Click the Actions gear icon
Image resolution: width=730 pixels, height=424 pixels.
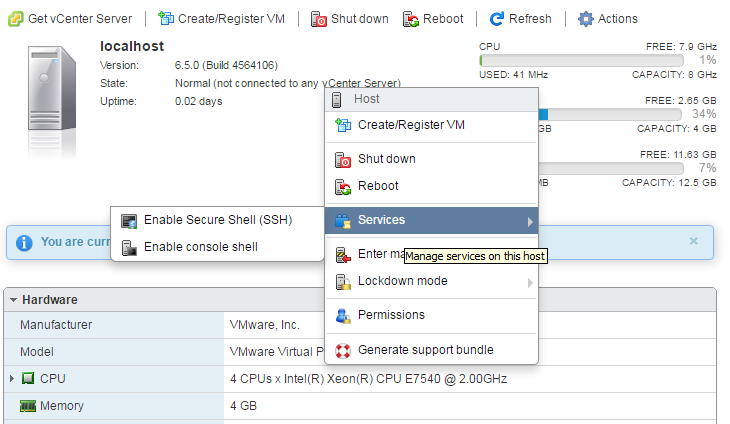tap(586, 19)
